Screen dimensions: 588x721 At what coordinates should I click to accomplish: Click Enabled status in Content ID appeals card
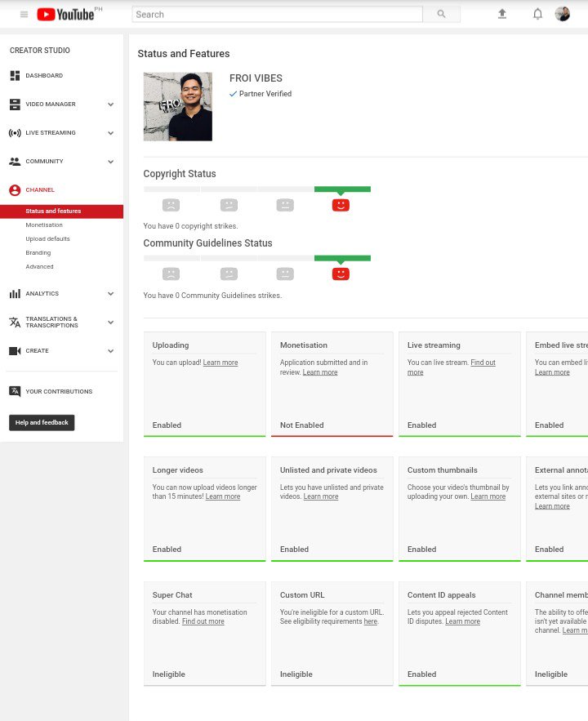click(x=421, y=674)
